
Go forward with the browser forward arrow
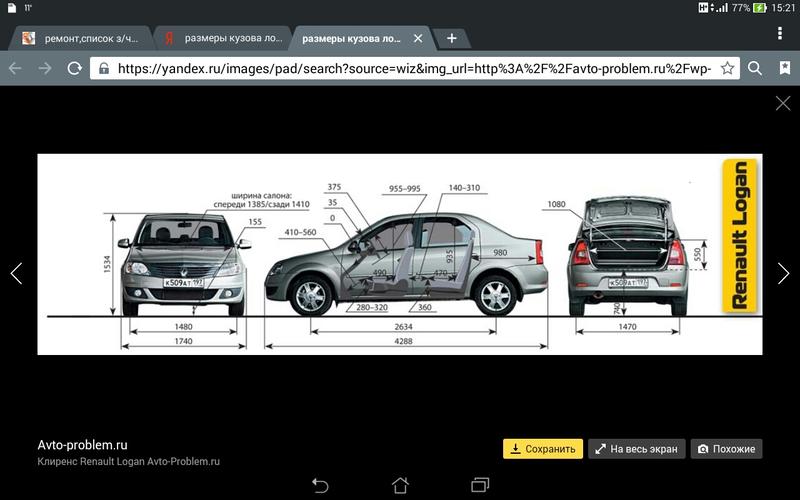[45, 68]
